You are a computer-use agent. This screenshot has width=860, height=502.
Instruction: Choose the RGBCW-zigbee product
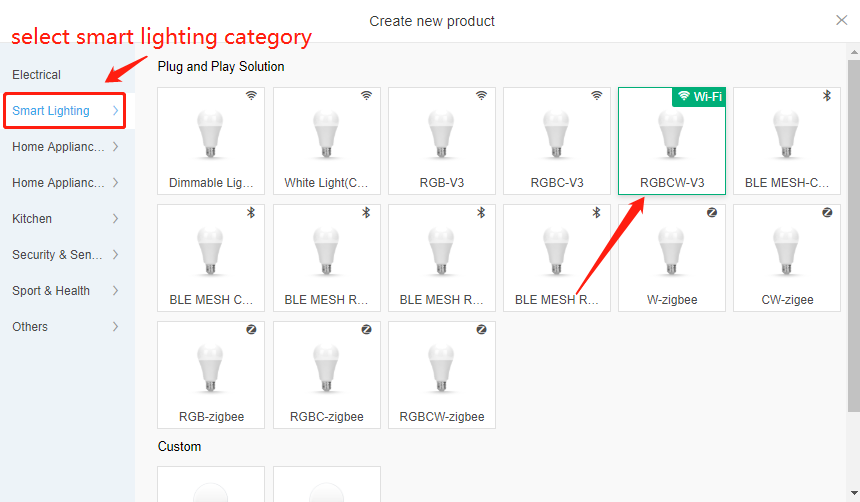pyautogui.click(x=442, y=375)
